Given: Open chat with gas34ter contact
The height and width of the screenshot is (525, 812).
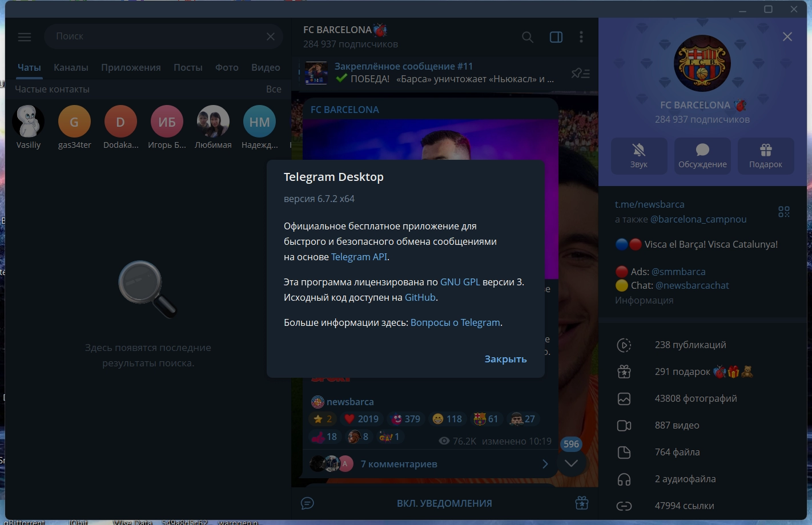Looking at the screenshot, I should click(74, 127).
